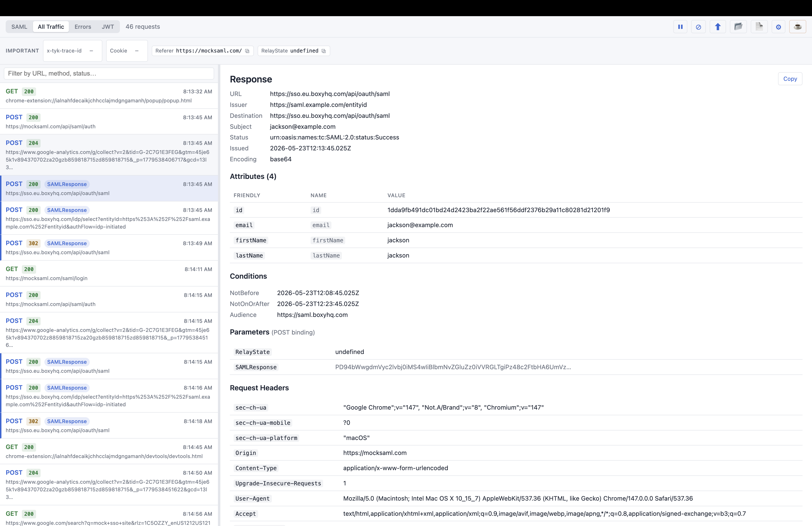Click the truncated SAMLResponse base64 parameter value
The height and width of the screenshot is (526, 812).
(x=453, y=367)
